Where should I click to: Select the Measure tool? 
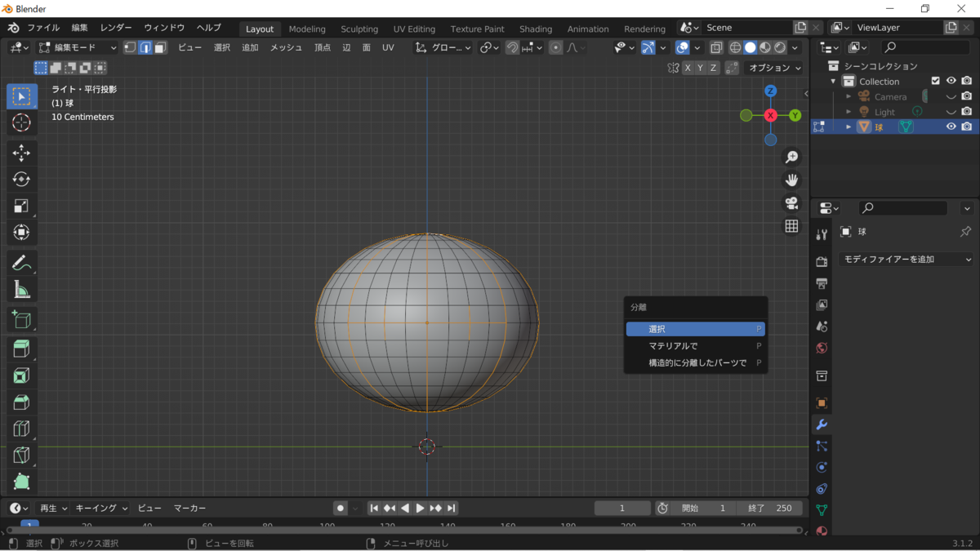tap(22, 290)
